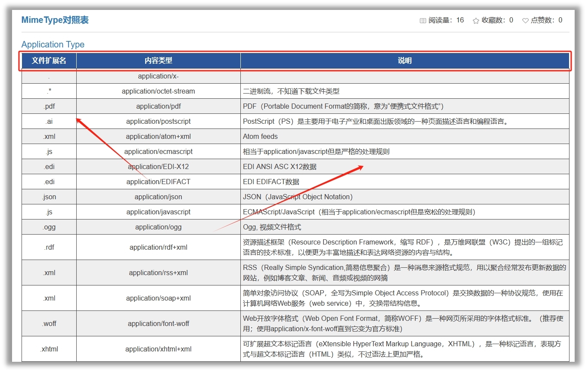Click the .* extension cell
Image resolution: width=588 pixels, height=373 pixels.
pos(49,91)
